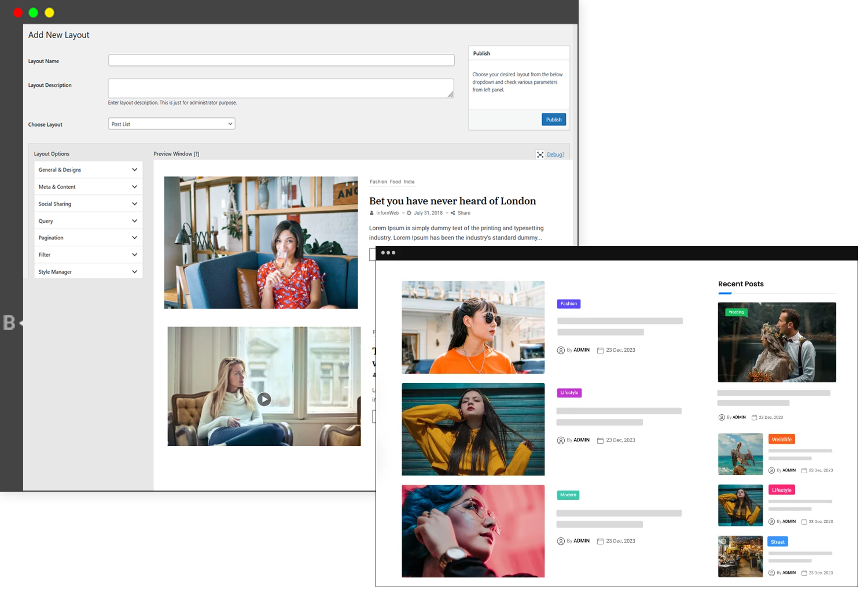Click the red window close dot
This screenshot has height=597, width=868.
click(18, 13)
